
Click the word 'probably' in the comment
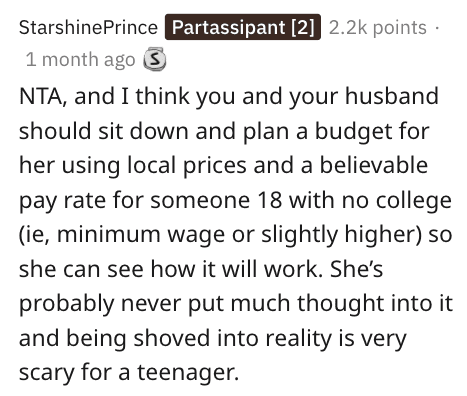pos(67,304)
